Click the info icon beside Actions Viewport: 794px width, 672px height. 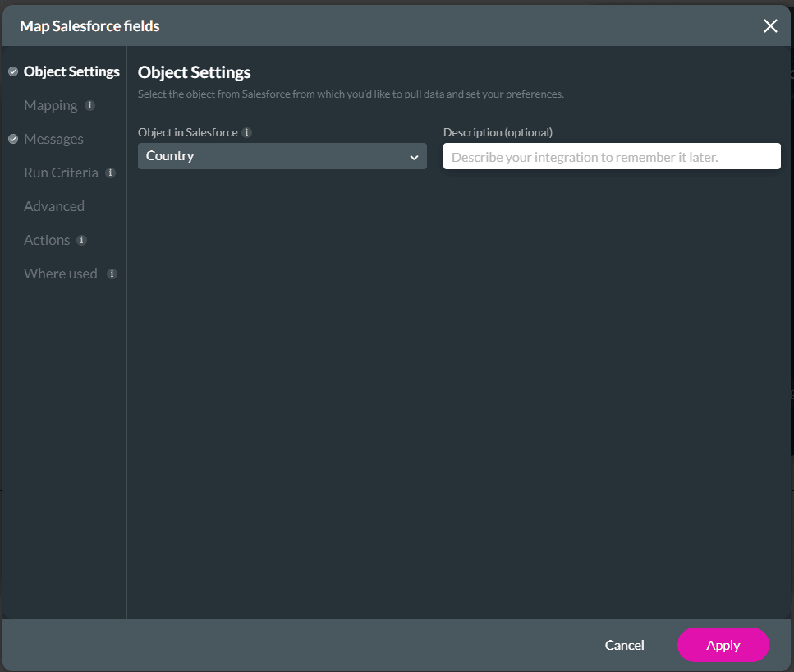click(82, 240)
